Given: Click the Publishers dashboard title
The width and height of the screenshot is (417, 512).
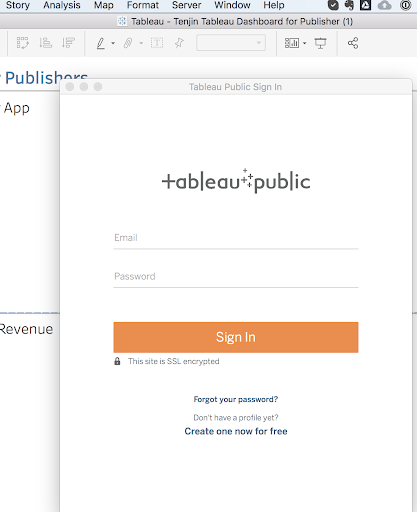Looking at the screenshot, I should coord(46,78).
